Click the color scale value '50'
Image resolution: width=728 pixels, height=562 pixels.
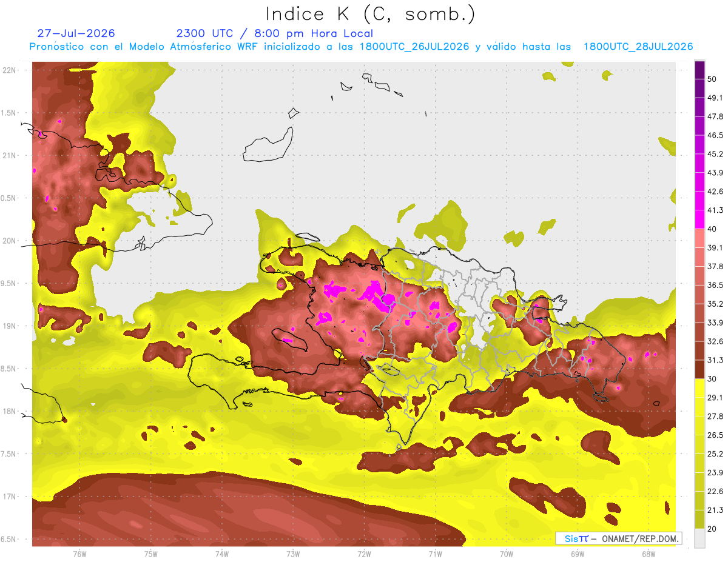pos(712,79)
